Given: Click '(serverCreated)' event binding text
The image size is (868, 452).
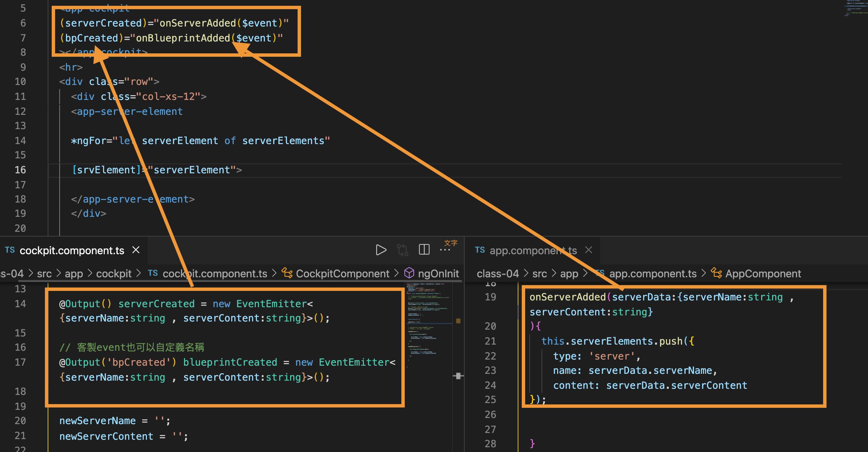Looking at the screenshot, I should tap(103, 23).
